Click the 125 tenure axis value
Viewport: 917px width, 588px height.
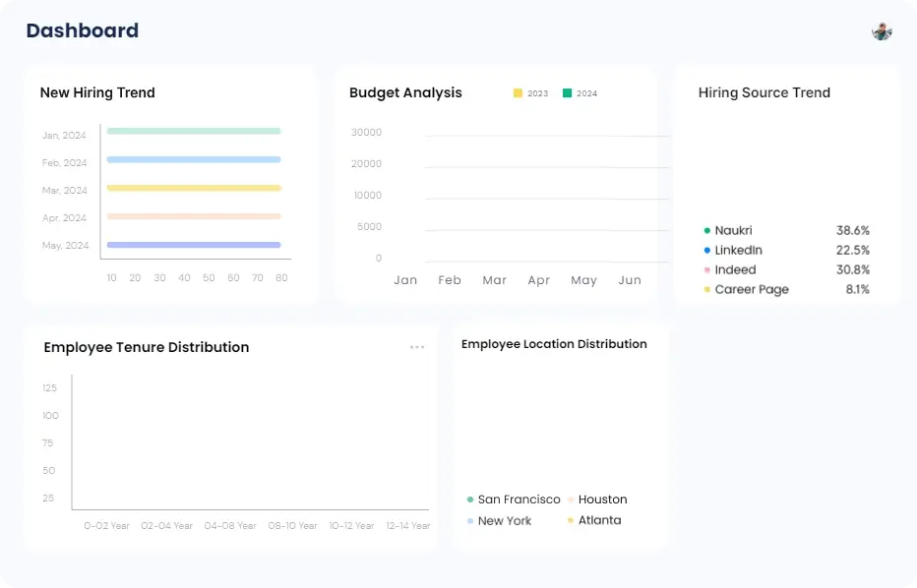point(50,388)
